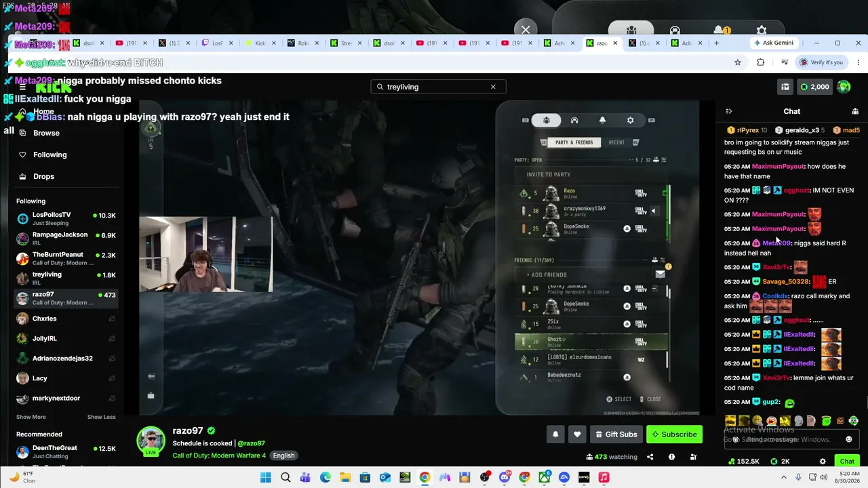This screenshot has height=488, width=868.
Task: Open the 2,000 Kicks balance
Action: pos(814,87)
